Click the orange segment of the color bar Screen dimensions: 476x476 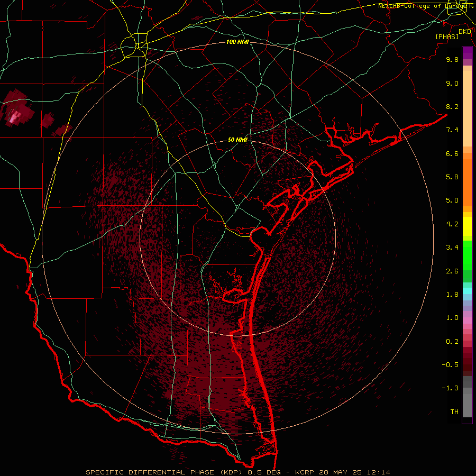pos(467,183)
